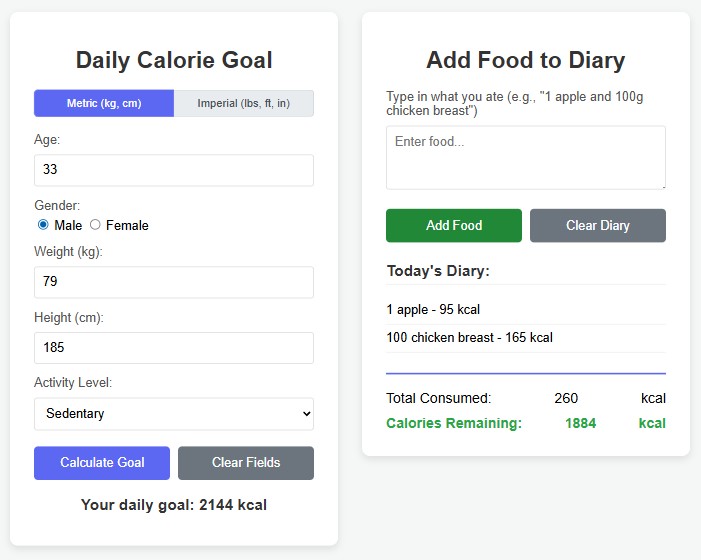Click the Your daily goal result text
The height and width of the screenshot is (560, 701).
(174, 505)
